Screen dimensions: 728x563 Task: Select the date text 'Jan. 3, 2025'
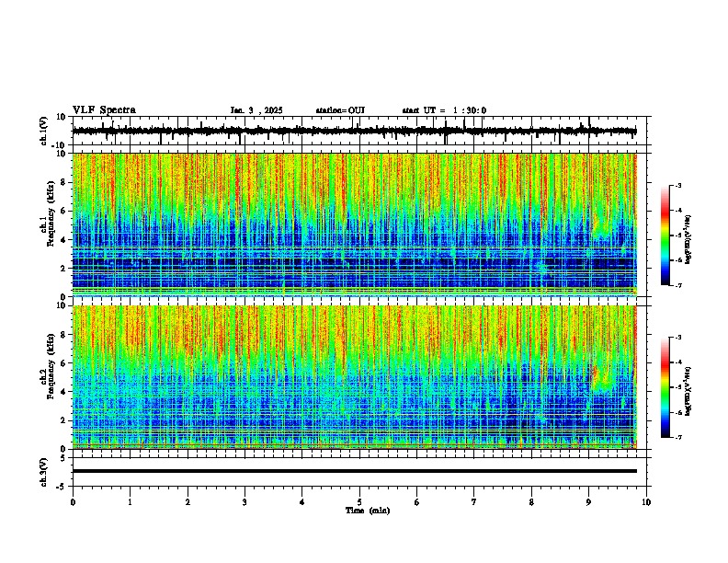[x=256, y=110]
